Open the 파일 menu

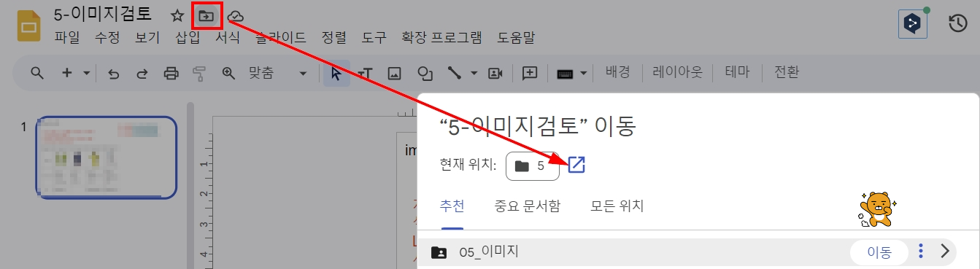coord(66,38)
